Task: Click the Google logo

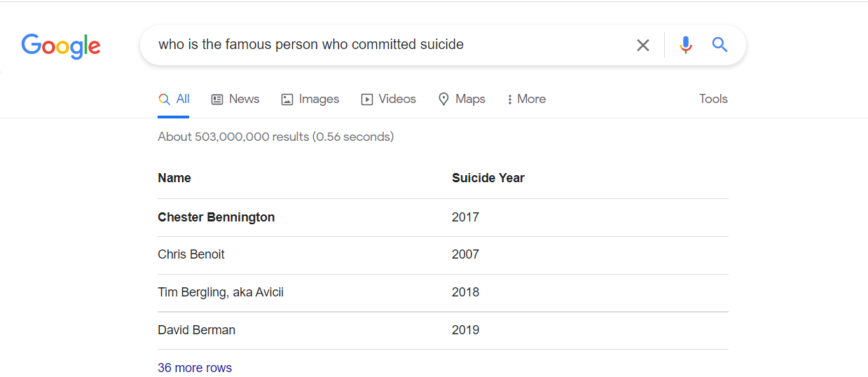Action: coord(61,46)
